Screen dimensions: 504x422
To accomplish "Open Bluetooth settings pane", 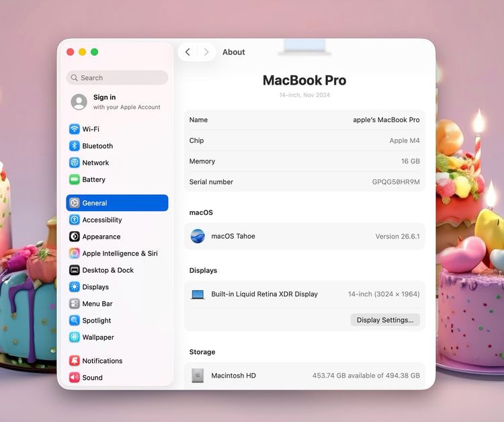I will pos(118,146).
